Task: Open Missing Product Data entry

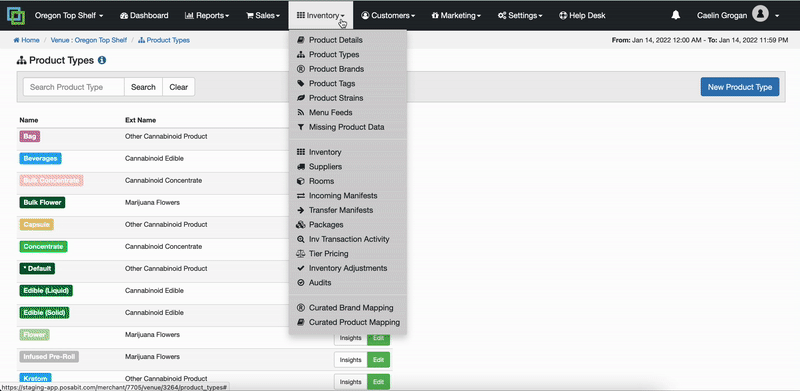Action: [347, 127]
